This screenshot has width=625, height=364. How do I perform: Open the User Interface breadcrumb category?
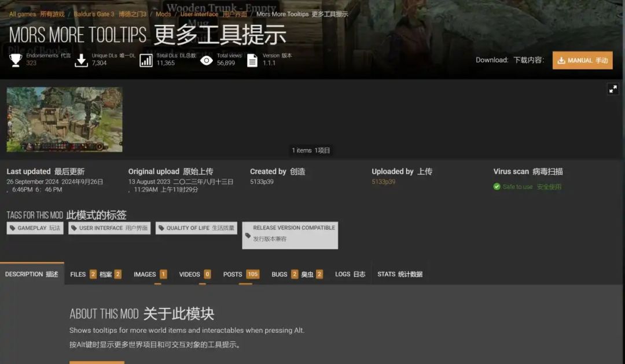(x=214, y=14)
